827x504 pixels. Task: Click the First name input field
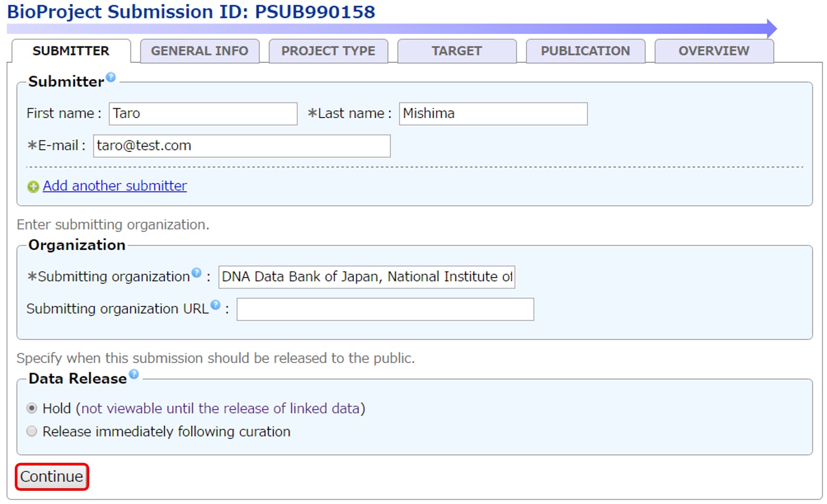203,114
